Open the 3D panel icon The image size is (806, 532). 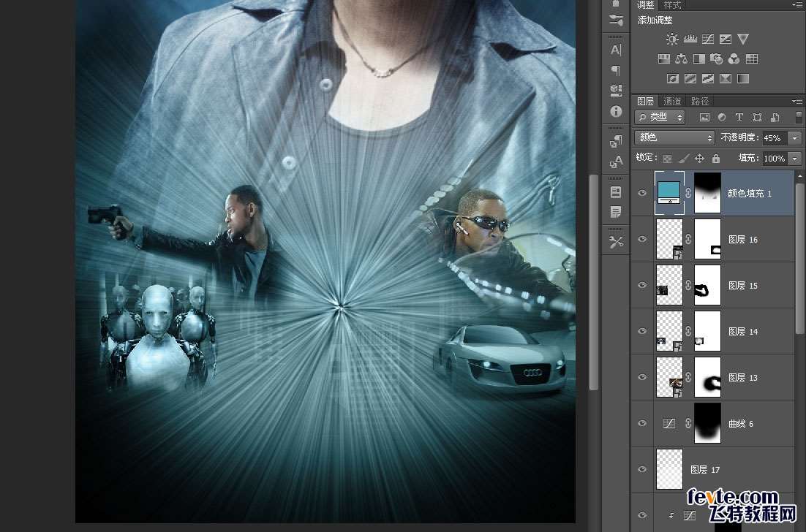click(616, 91)
